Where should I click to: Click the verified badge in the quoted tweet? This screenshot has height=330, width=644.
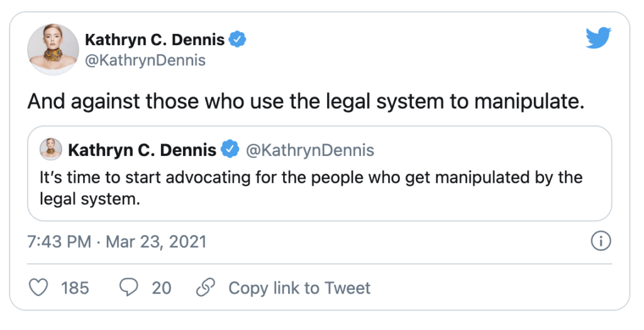230,150
